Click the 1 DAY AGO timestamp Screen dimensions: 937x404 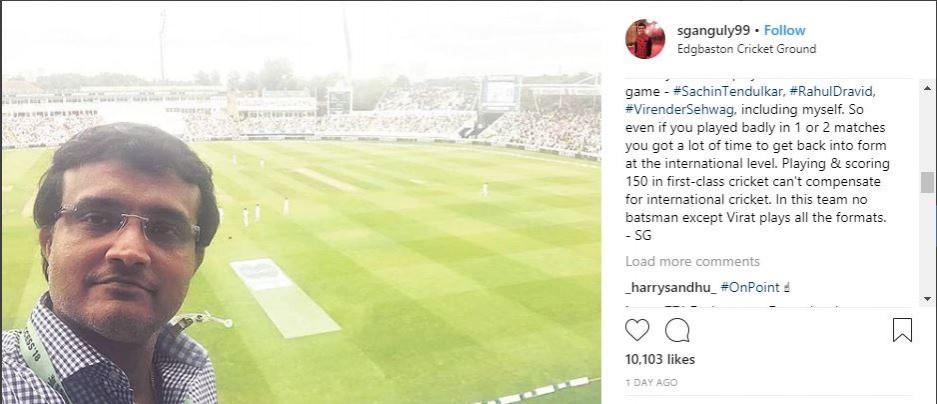(x=651, y=382)
